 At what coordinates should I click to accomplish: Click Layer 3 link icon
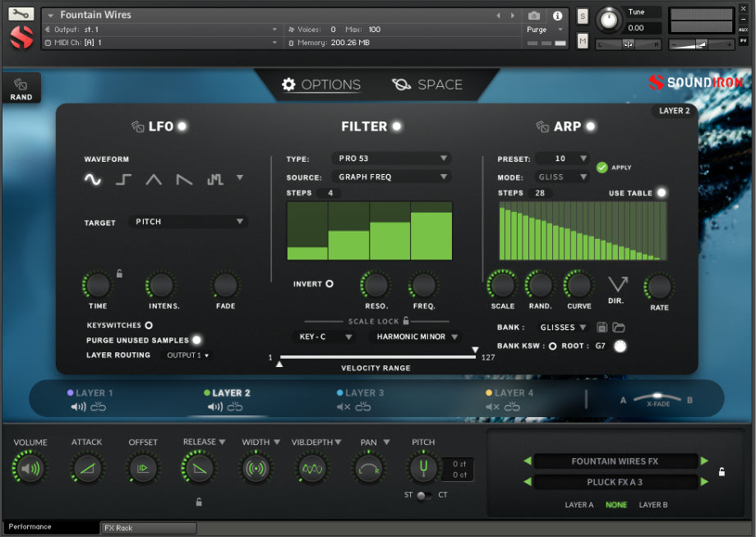click(363, 407)
